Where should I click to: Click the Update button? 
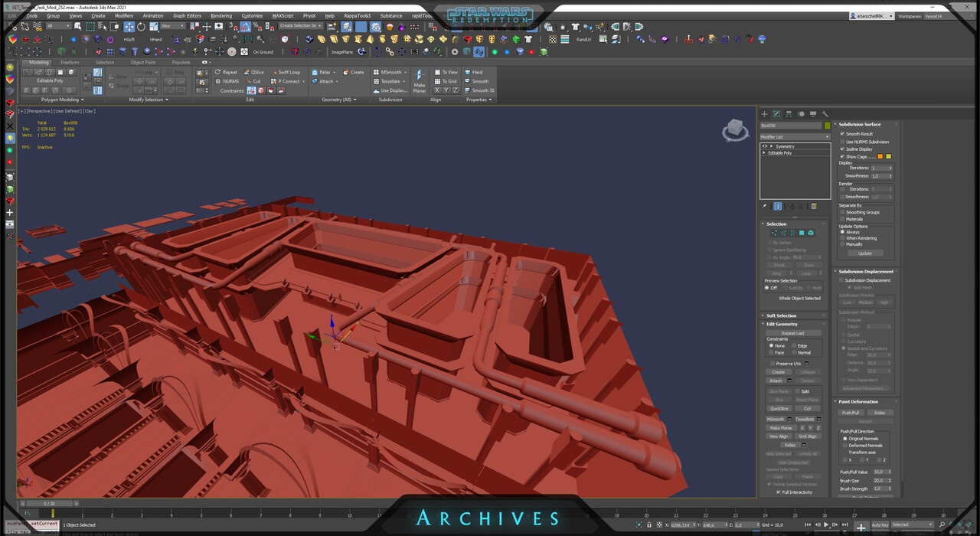pos(864,253)
